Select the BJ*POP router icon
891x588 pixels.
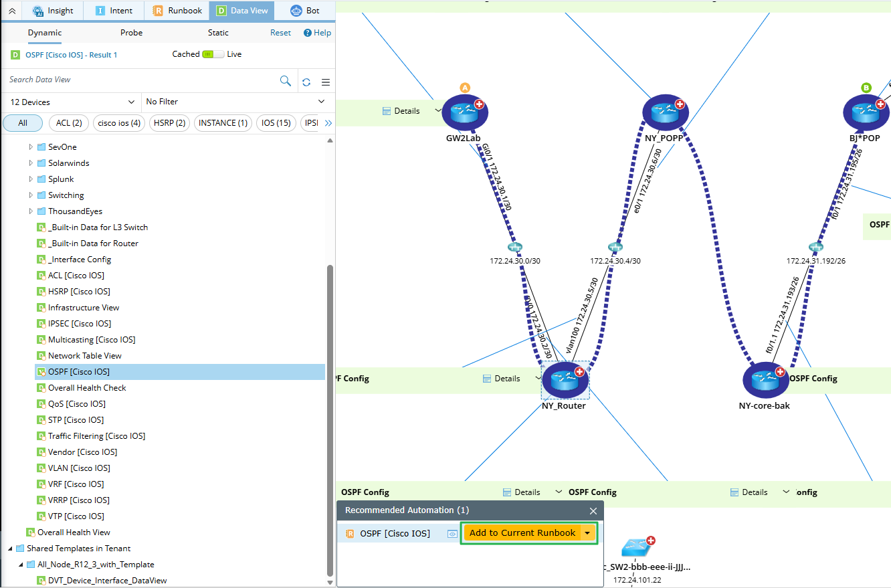865,113
